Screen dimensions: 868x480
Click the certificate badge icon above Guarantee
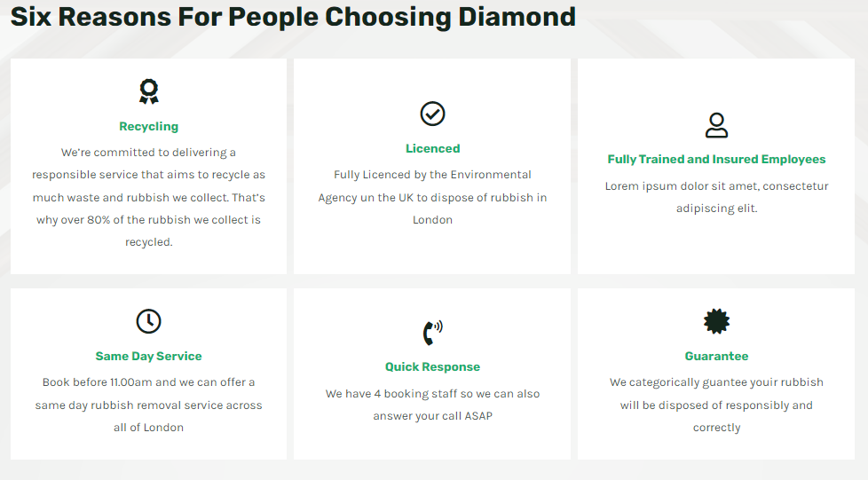click(716, 321)
